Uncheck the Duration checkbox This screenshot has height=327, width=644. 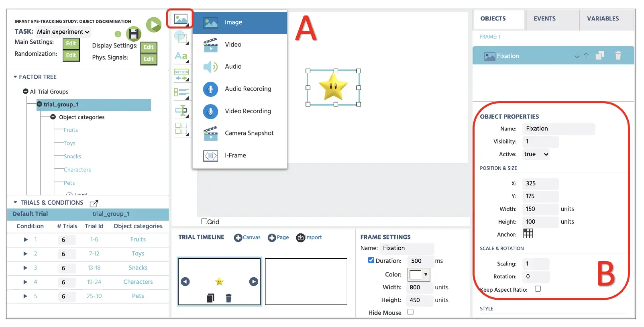point(371,260)
